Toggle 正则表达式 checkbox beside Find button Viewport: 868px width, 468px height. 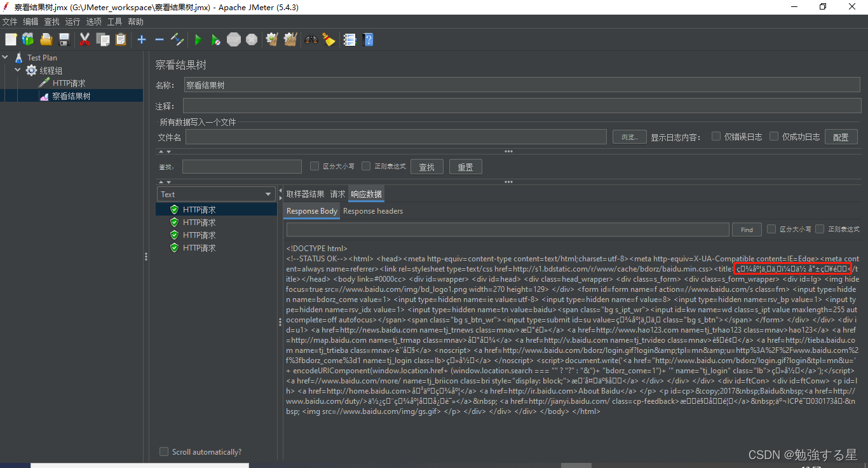pos(820,229)
